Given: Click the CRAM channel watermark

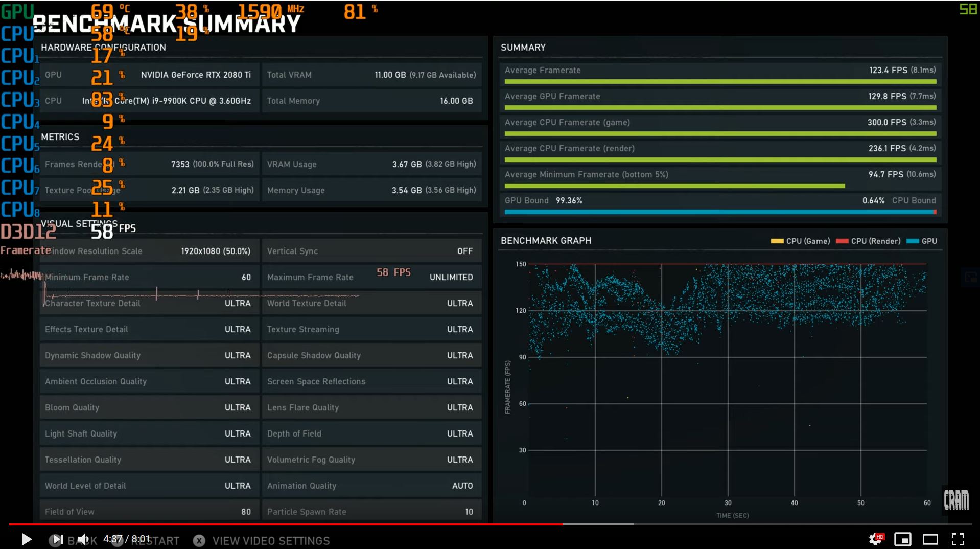Looking at the screenshot, I should [x=955, y=499].
